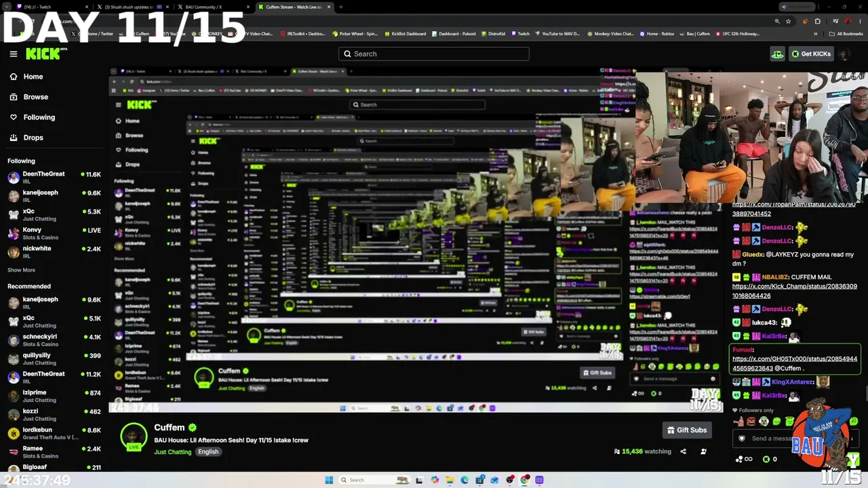Bookmark this page with the star icon
The height and width of the screenshot is (488, 868).
pyautogui.click(x=789, y=21)
